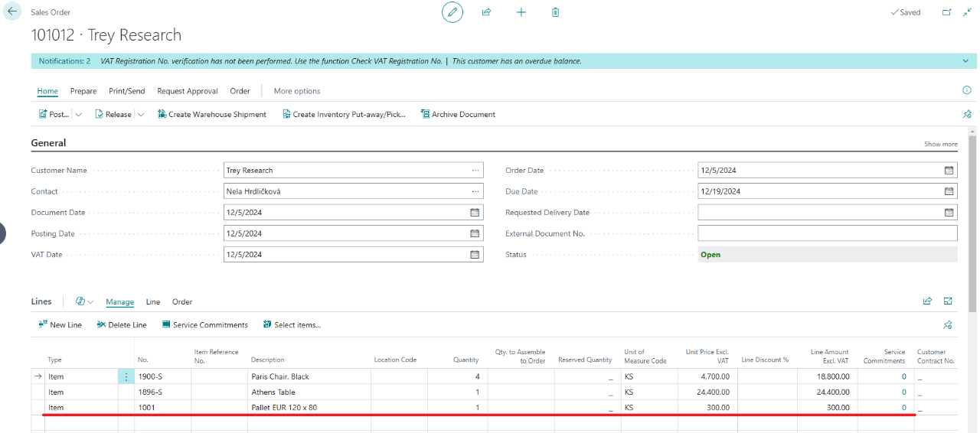The image size is (980, 433).
Task: Open the Order Date calendar picker
Action: [949, 171]
